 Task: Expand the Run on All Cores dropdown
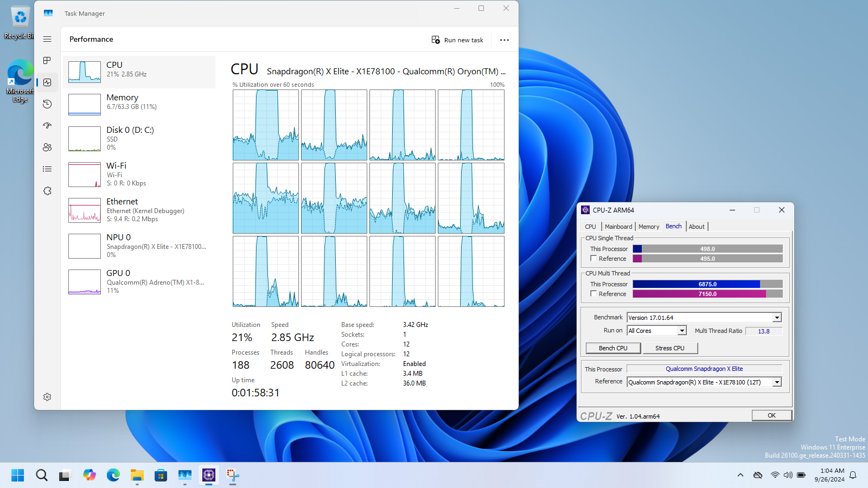[682, 331]
